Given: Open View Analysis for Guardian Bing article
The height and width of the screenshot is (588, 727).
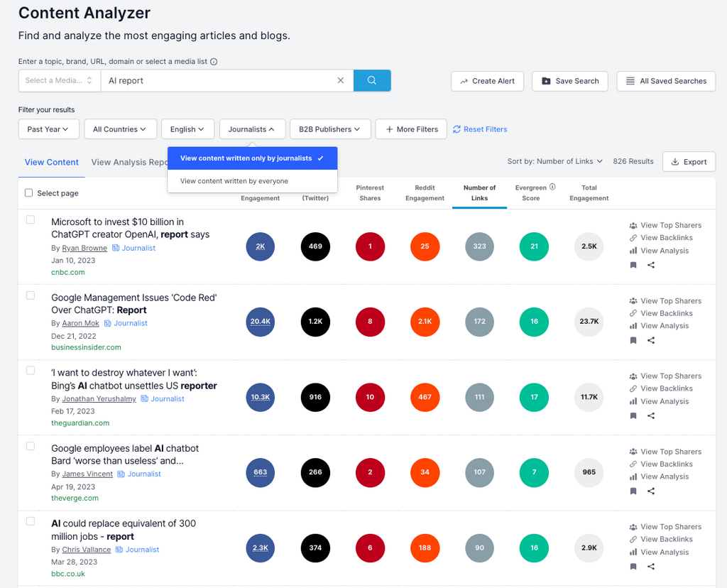Looking at the screenshot, I should (659, 401).
